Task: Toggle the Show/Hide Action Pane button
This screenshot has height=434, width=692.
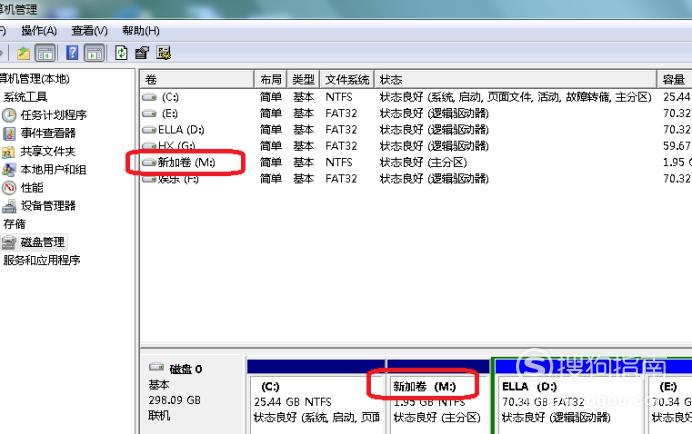Action: 95,53
